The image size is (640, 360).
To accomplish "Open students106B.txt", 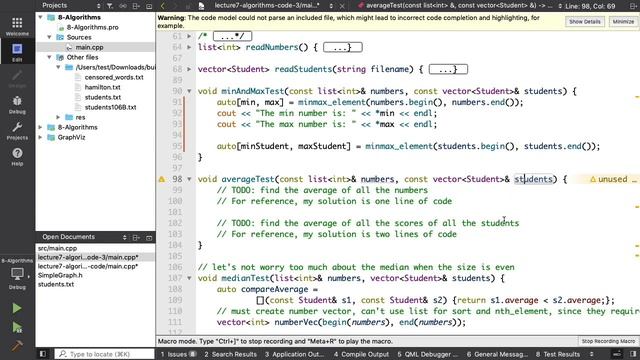I will (x=111, y=107).
